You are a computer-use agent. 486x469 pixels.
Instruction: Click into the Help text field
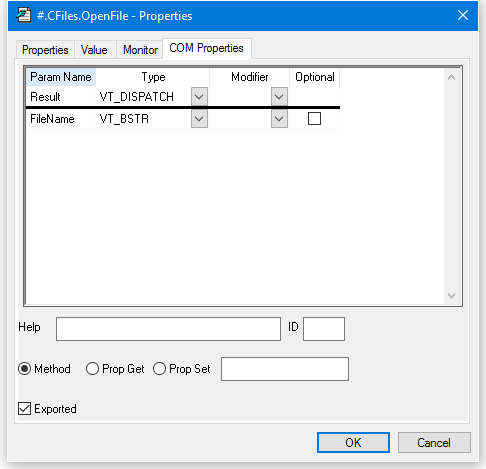click(x=168, y=329)
